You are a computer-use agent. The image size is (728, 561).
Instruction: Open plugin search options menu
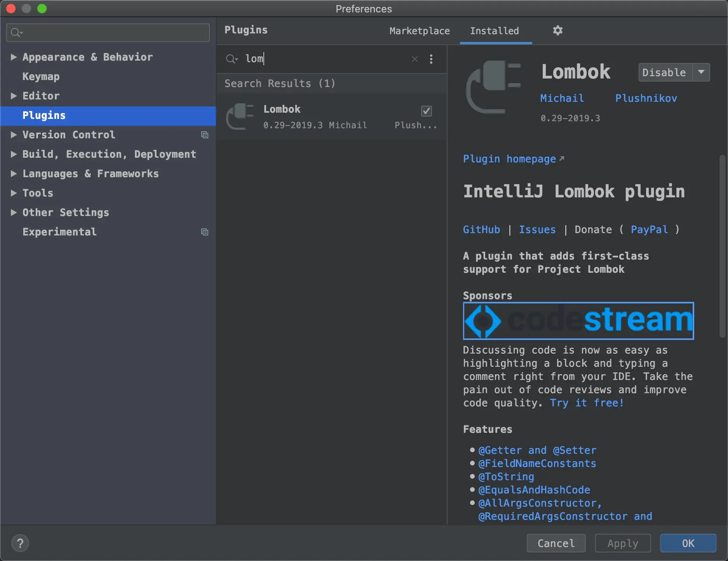[x=431, y=59]
